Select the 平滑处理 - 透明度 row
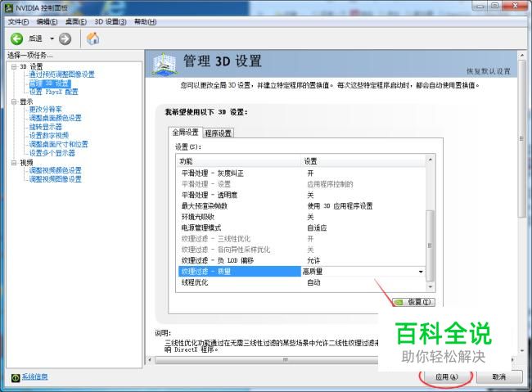Image resolution: width=532 pixels, height=392 pixels. [301, 195]
